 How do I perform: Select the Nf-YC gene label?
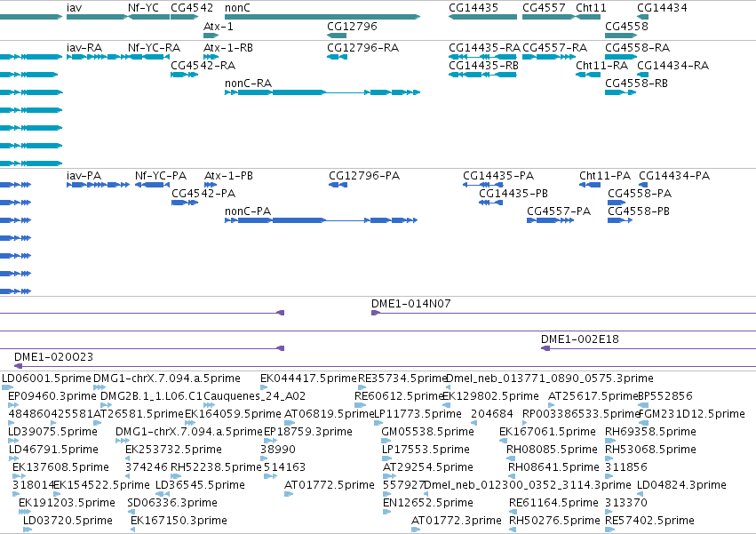pyautogui.click(x=143, y=8)
